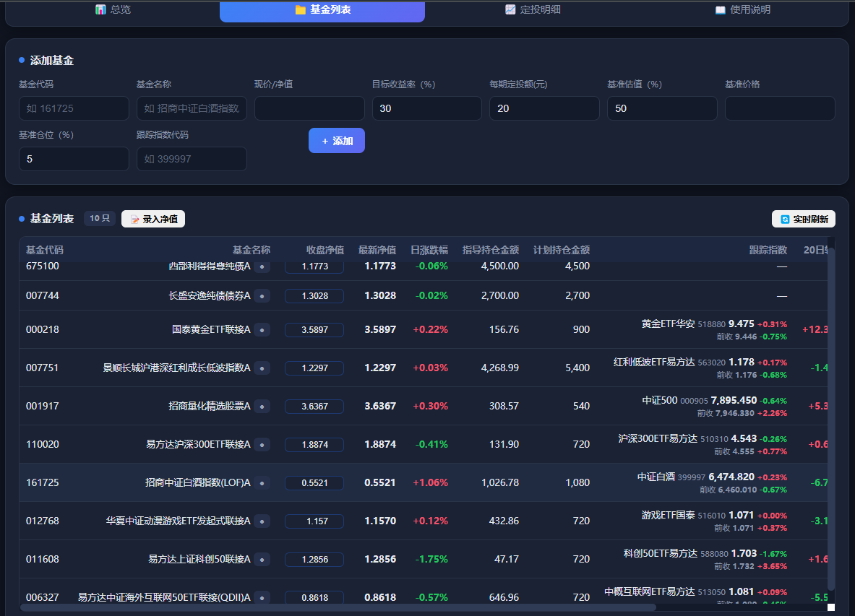Image resolution: width=855 pixels, height=616 pixels.
Task: Click dot button beside 招商量化精选股票A
Action: click(x=262, y=407)
